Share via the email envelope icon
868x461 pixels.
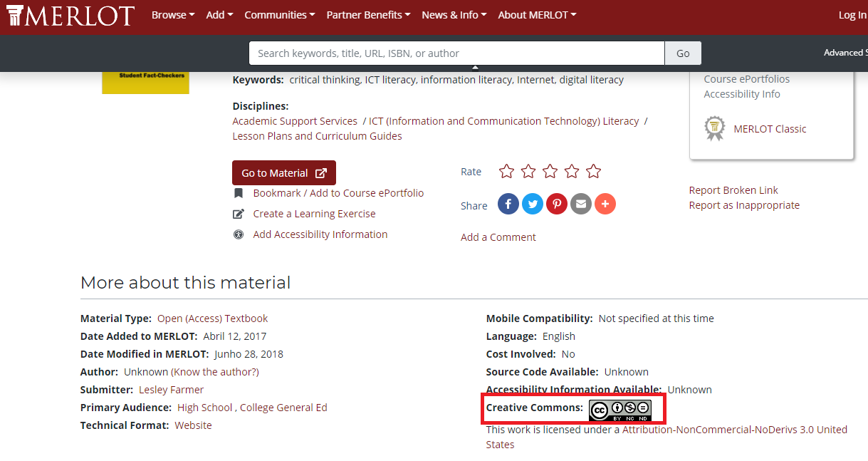pos(580,204)
